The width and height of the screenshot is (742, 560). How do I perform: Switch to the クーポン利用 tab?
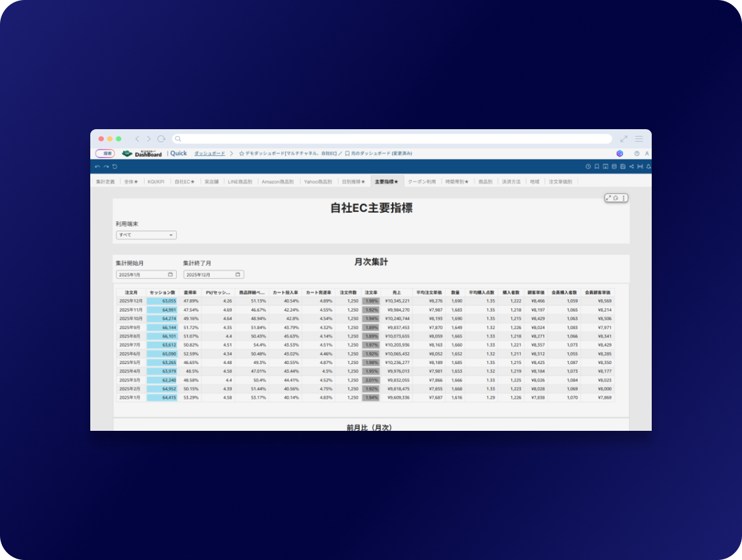pyautogui.click(x=422, y=182)
